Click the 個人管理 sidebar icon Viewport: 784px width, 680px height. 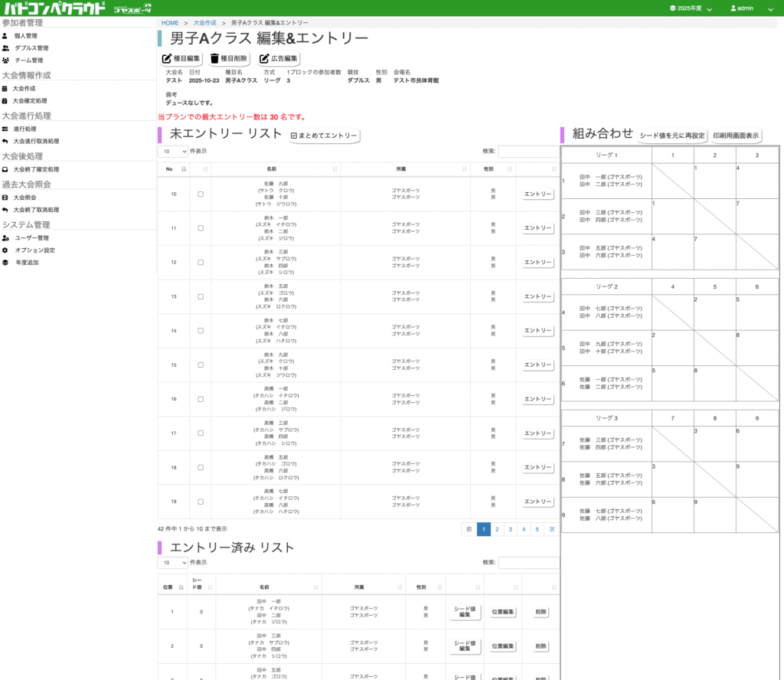(5, 36)
